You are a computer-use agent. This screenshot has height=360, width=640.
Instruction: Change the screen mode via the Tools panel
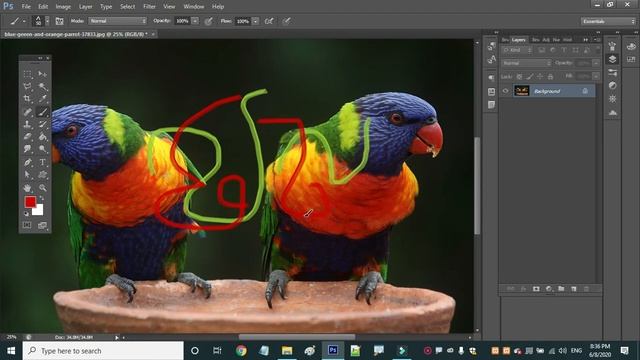click(x=42, y=225)
